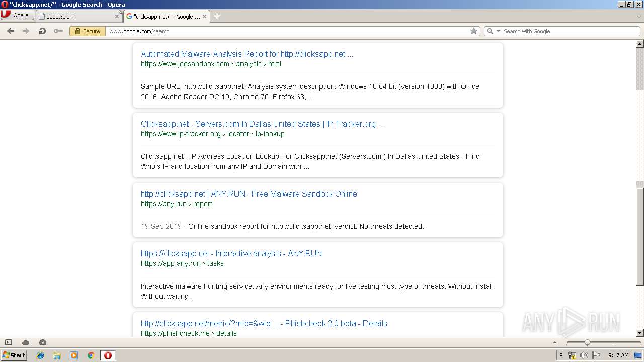644x362 pixels.
Task: Click the Secure security badge
Action: [x=87, y=31]
